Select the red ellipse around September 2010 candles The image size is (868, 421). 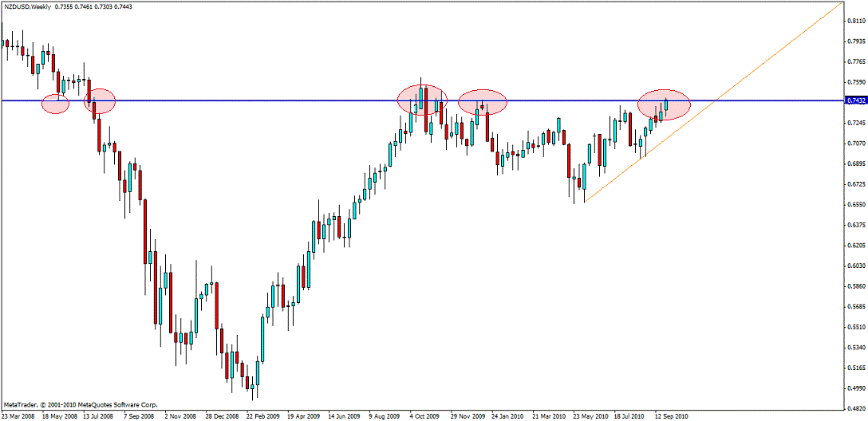coord(664,104)
